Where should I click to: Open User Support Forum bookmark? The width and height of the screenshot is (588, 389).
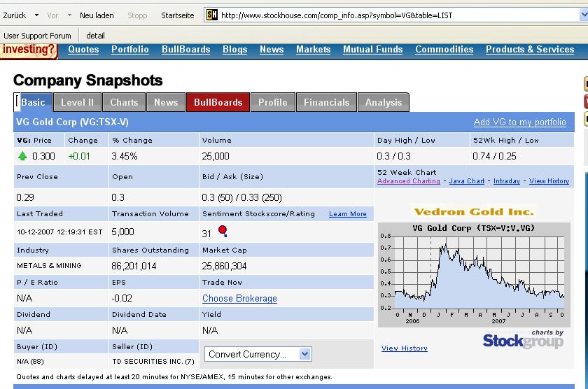pos(38,36)
